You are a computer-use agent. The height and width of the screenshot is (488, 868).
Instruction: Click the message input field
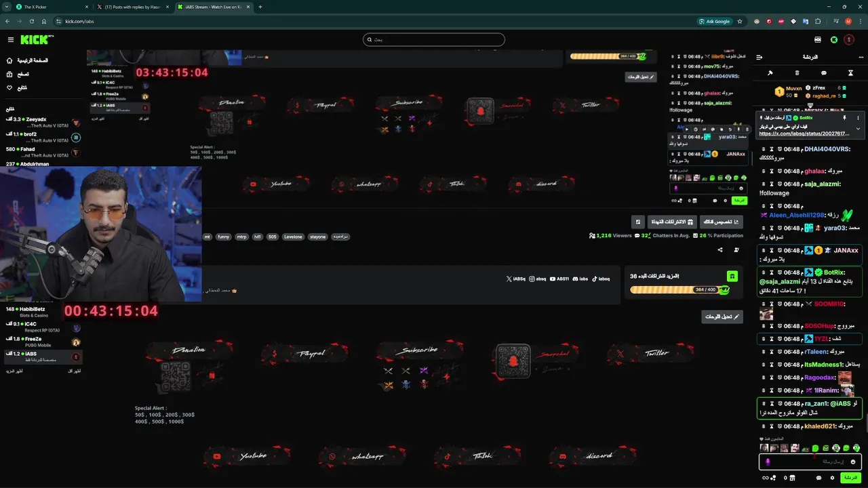[x=810, y=462]
